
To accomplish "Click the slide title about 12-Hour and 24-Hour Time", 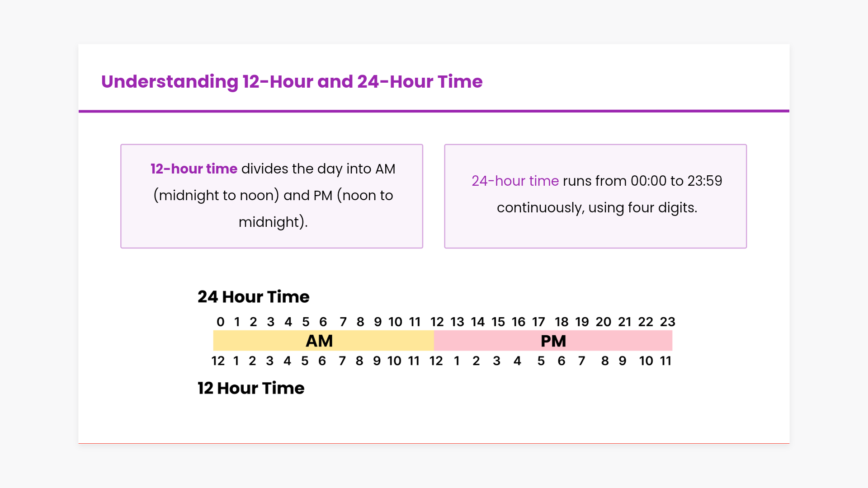I will point(292,82).
